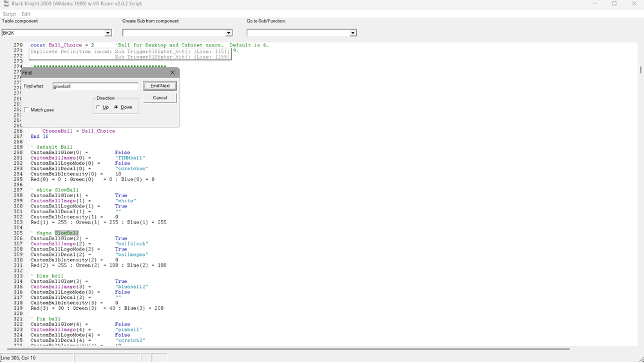Click CustomBallGlow(0) on line 290
Screen dimensions: 644x362
point(57,153)
